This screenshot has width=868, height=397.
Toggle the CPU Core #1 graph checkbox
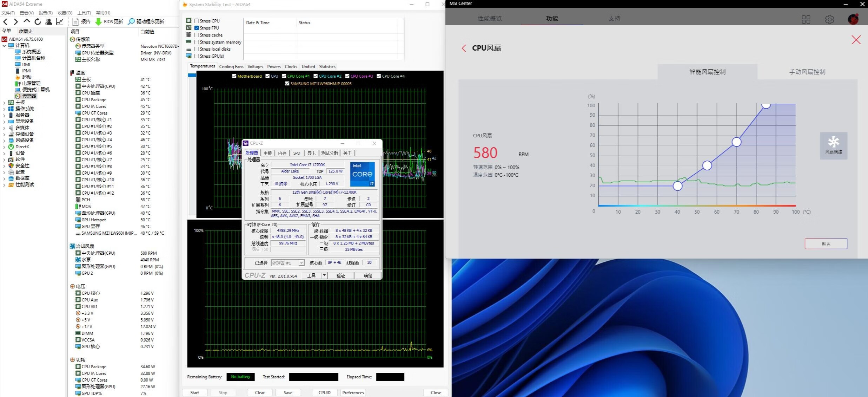[284, 76]
